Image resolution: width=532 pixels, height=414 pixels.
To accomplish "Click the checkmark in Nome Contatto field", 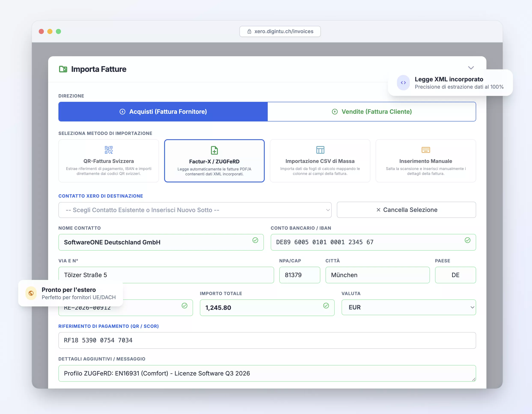I will pyautogui.click(x=255, y=240).
